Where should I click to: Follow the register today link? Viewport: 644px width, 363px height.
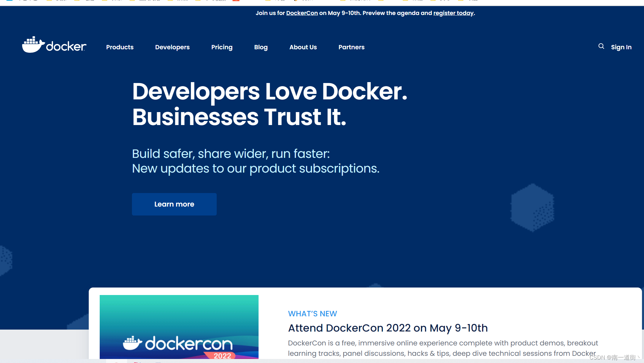pos(453,13)
